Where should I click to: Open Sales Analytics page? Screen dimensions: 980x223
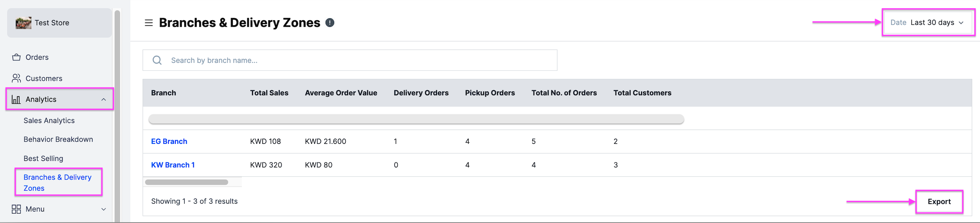click(49, 121)
